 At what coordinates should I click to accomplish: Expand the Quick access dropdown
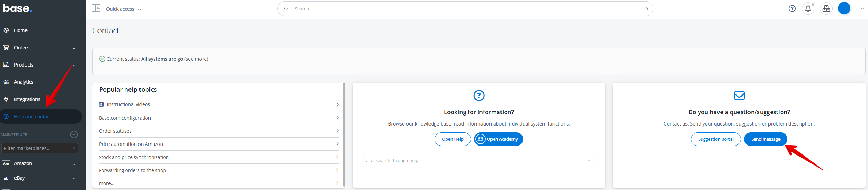click(x=123, y=9)
